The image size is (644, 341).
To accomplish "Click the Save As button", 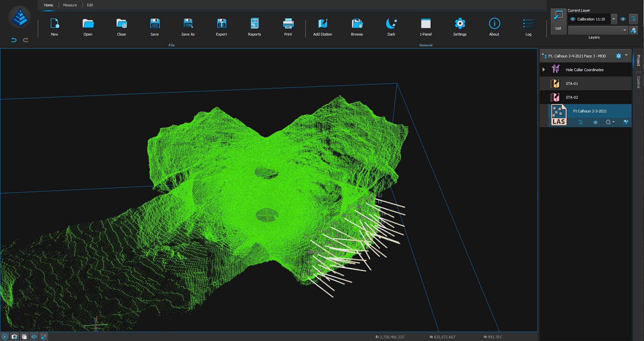I will coord(188,27).
